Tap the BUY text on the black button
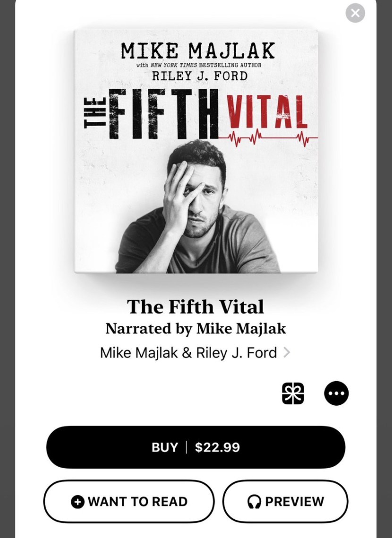Viewport: 392px width, 538px height. point(165,447)
